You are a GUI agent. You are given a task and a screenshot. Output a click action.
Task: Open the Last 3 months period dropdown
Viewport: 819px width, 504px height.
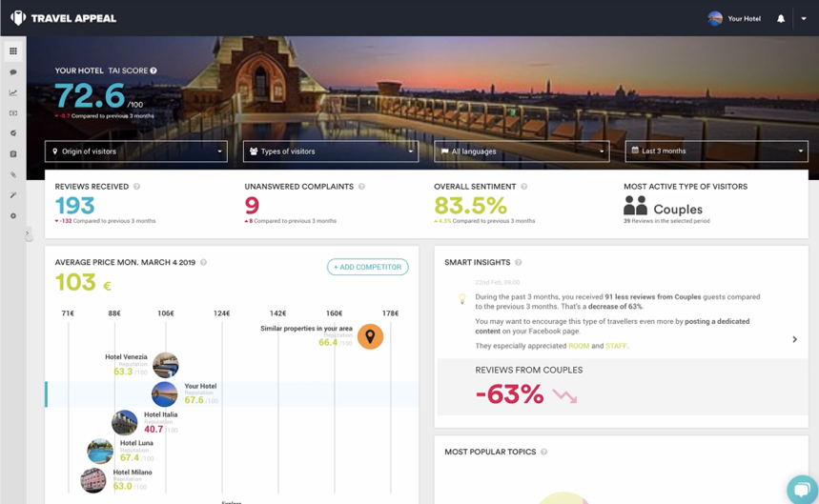(716, 151)
